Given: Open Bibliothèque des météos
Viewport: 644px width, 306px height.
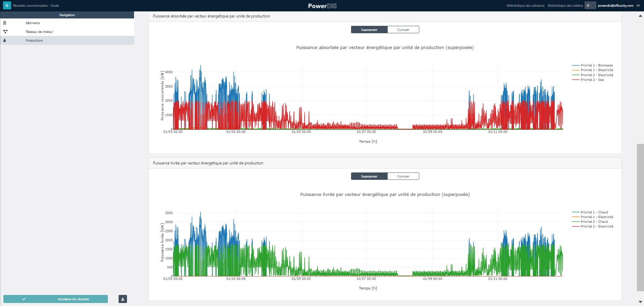Looking at the screenshot, I should pyautogui.click(x=565, y=6).
